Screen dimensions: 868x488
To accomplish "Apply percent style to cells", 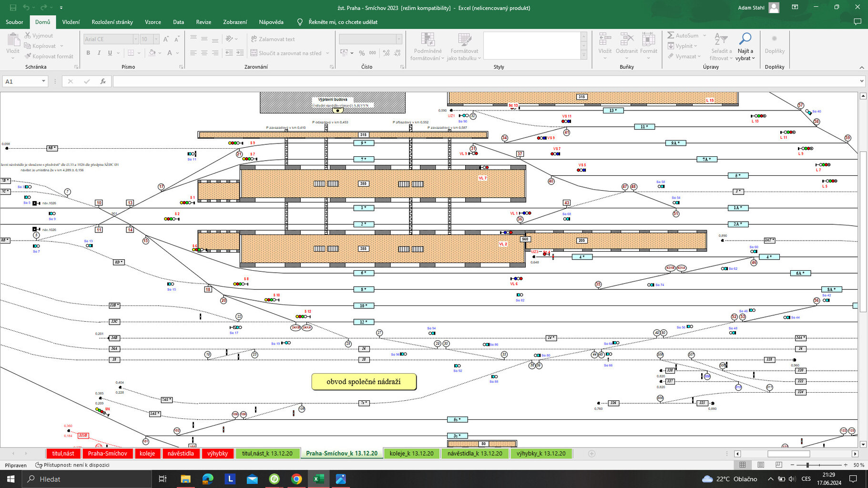I will 362,53.
